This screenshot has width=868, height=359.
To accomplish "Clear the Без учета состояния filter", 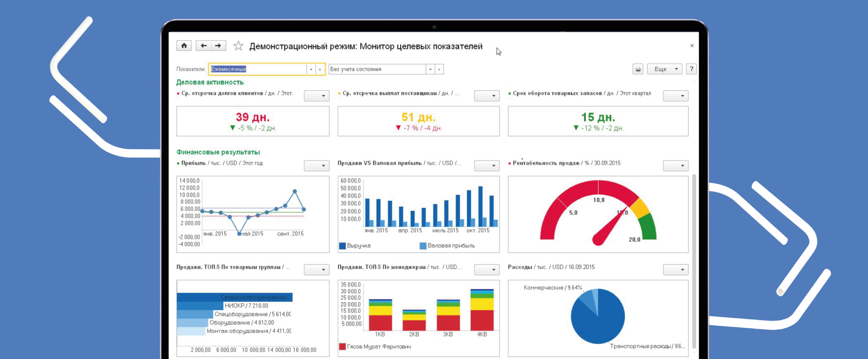I will (x=439, y=69).
